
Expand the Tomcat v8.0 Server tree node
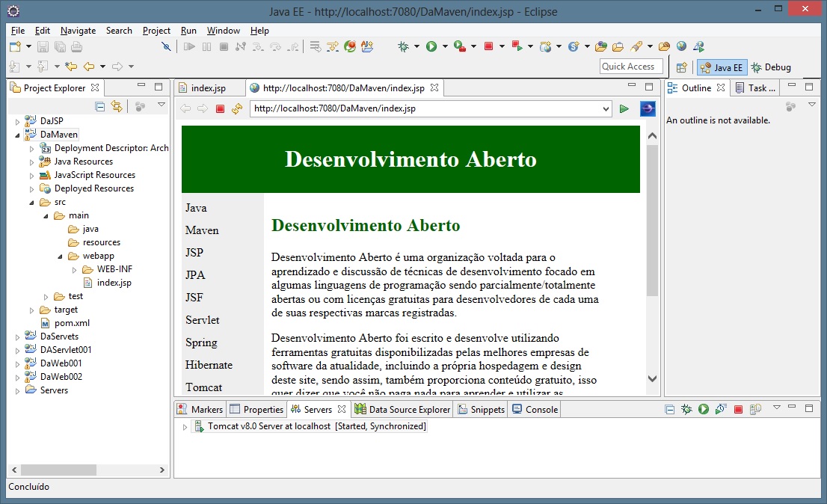(185, 427)
